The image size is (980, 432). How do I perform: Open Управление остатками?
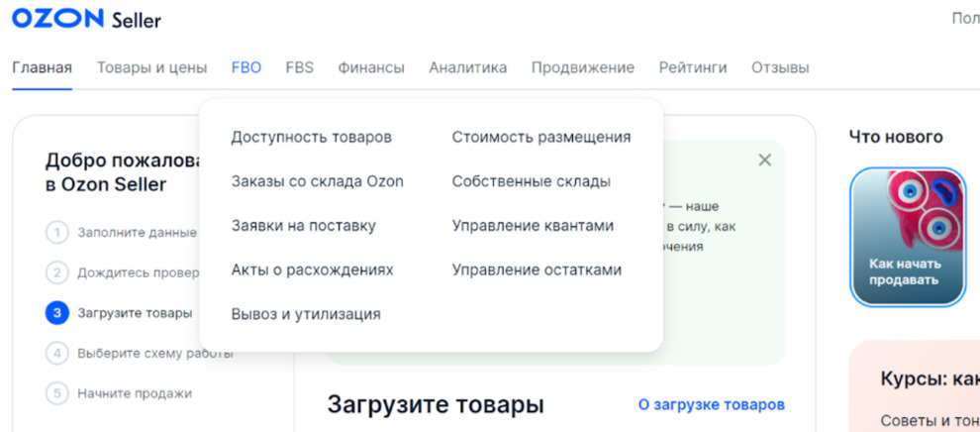tap(537, 270)
